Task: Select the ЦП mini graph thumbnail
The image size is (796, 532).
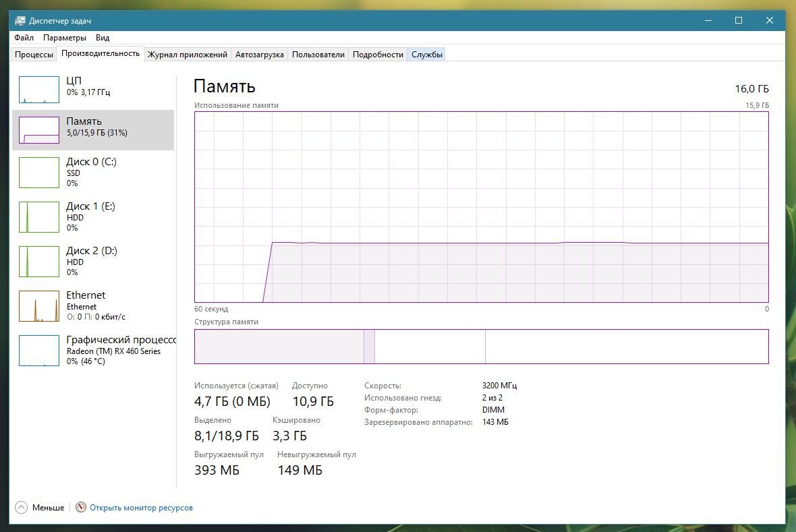Action: click(x=39, y=90)
